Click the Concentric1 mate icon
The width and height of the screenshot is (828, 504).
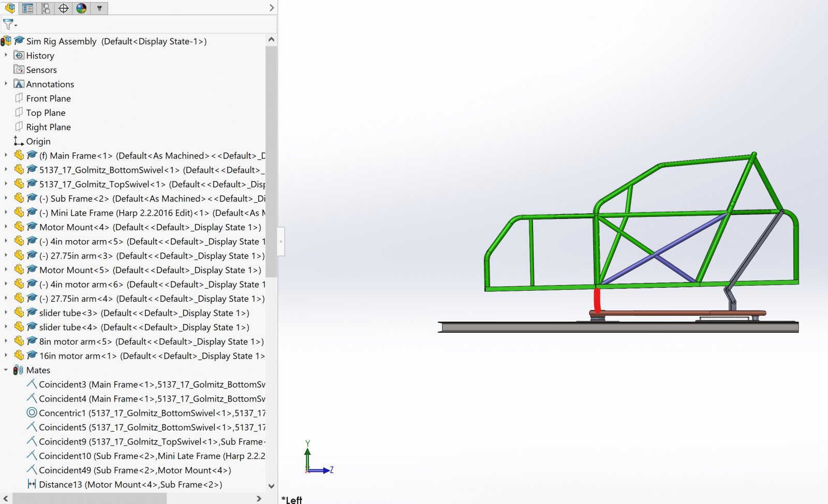[x=32, y=412]
